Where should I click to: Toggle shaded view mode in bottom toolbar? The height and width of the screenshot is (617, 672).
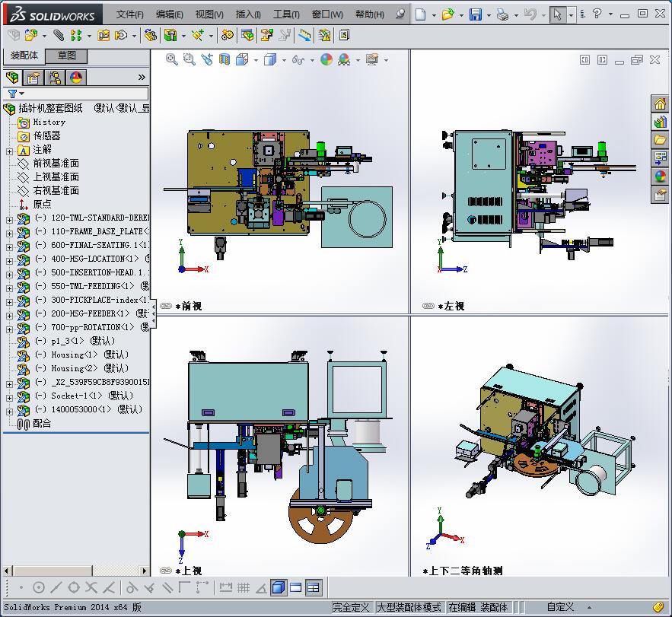click(x=279, y=587)
